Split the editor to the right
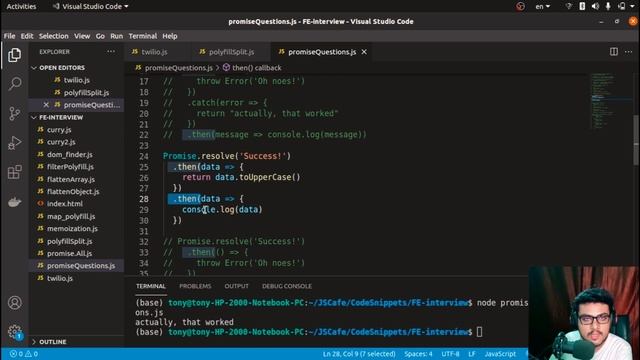 (x=613, y=52)
